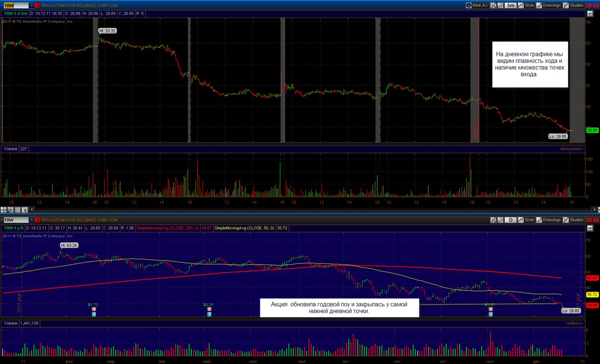Viewport: 600px width, 364px height.
Task: Click the $1.72 earnings phone icon
Action: (x=94, y=309)
